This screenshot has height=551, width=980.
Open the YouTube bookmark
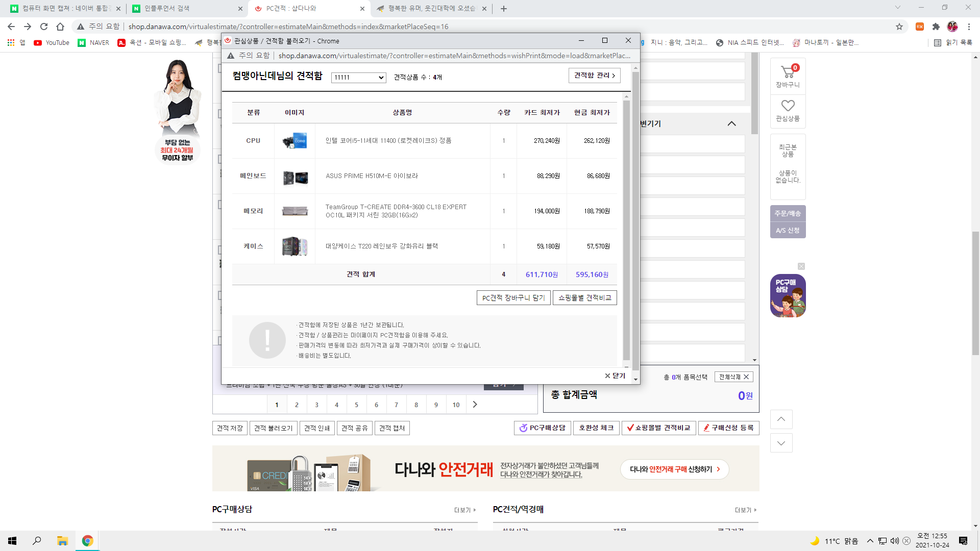[52, 43]
